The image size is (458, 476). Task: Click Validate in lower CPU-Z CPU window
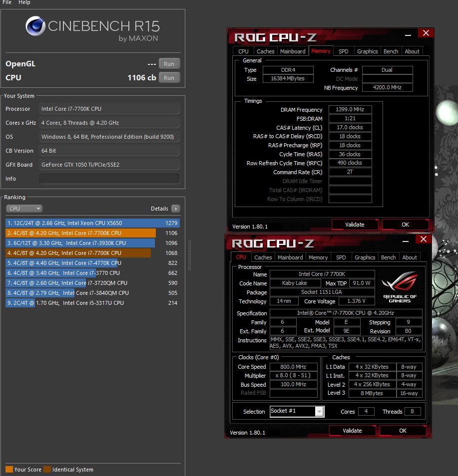(x=352, y=431)
